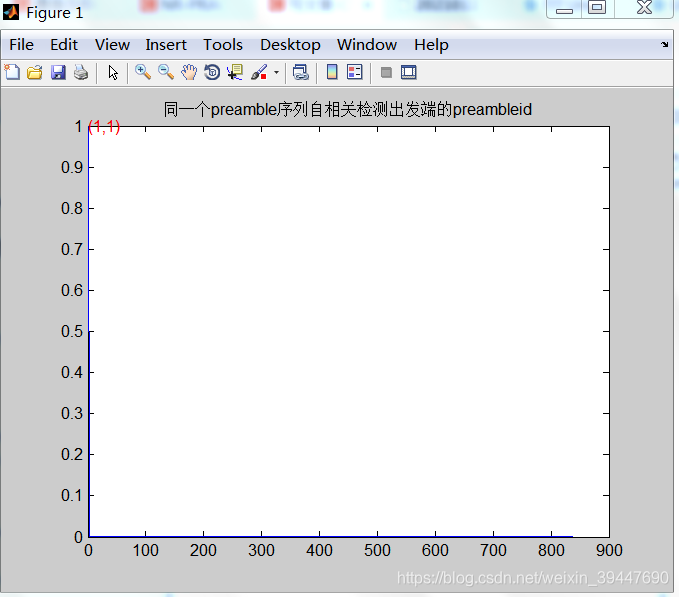Screen dimensions: 679x597
Task: Open the File menu
Action: [22, 45]
